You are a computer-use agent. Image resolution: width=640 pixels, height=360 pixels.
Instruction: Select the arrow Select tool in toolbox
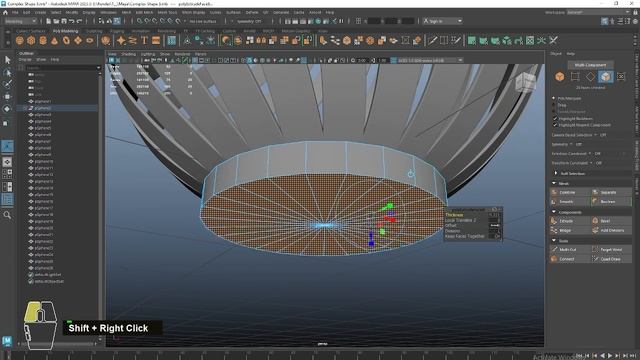point(7,60)
